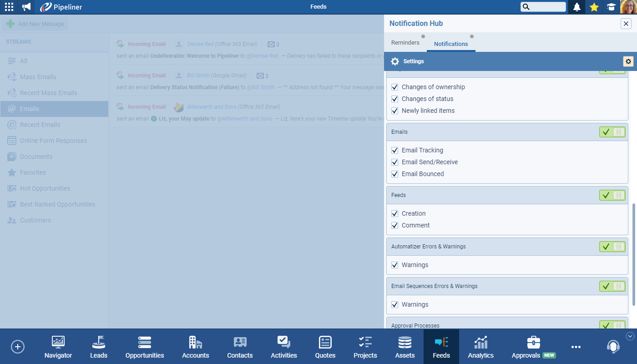This screenshot has width=637, height=364.
Task: Uncheck Changes of ownership checkbox
Action: (395, 87)
